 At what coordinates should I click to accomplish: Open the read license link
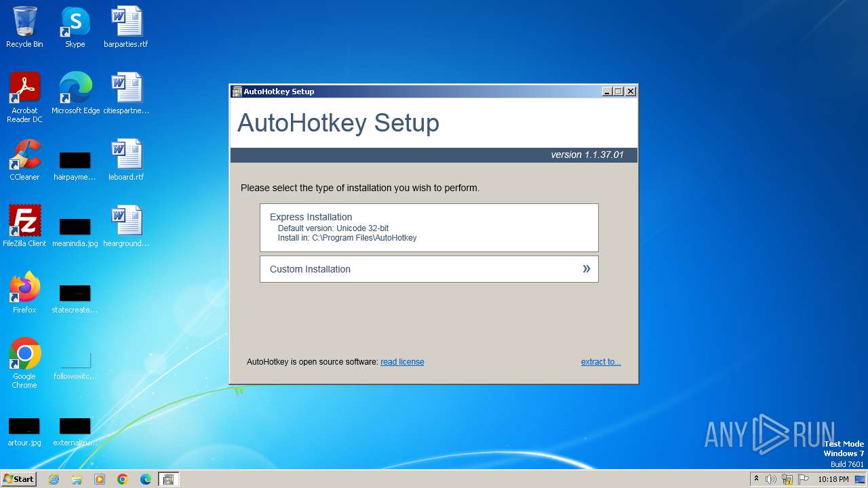click(402, 362)
